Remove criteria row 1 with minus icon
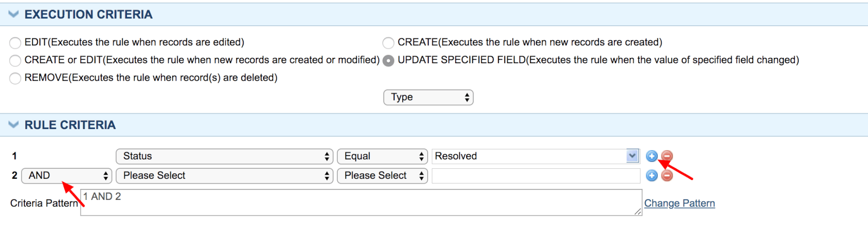868x232 pixels. click(667, 156)
